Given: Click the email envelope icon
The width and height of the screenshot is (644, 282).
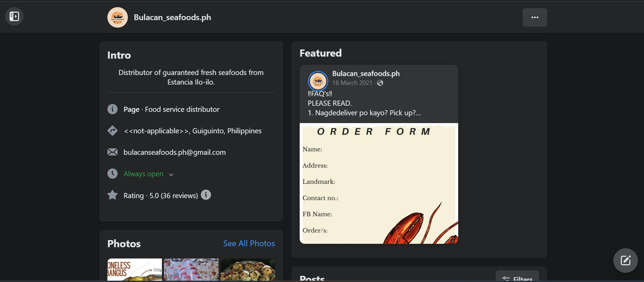Looking at the screenshot, I should tap(113, 152).
